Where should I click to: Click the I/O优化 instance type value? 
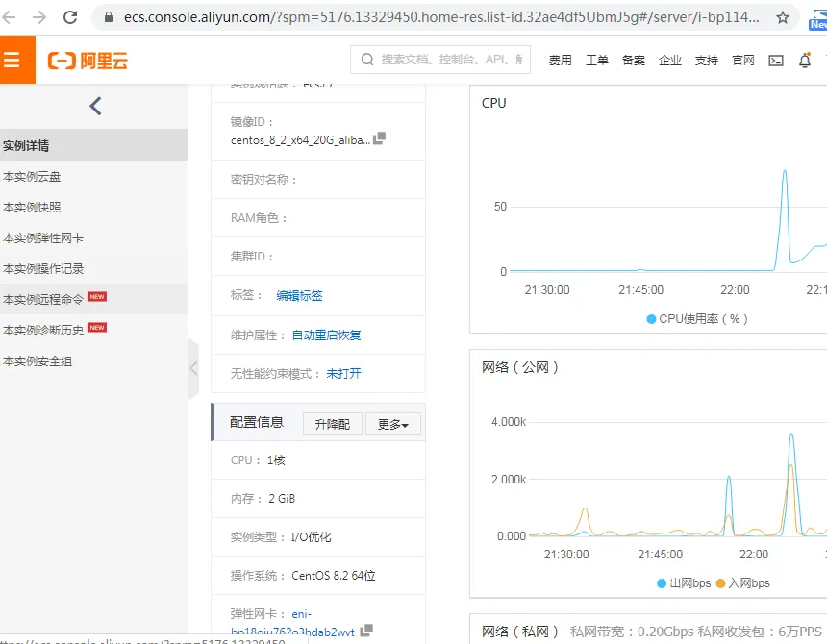[x=312, y=537]
